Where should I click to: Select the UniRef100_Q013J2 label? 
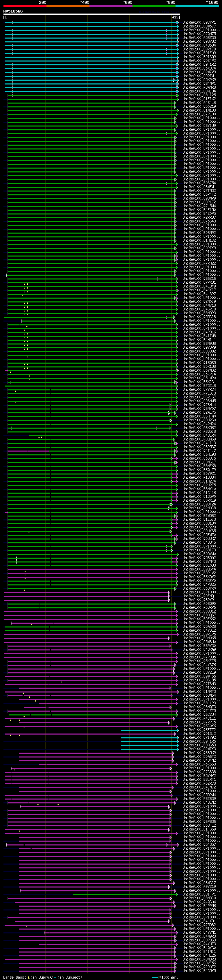tap(199, 734)
